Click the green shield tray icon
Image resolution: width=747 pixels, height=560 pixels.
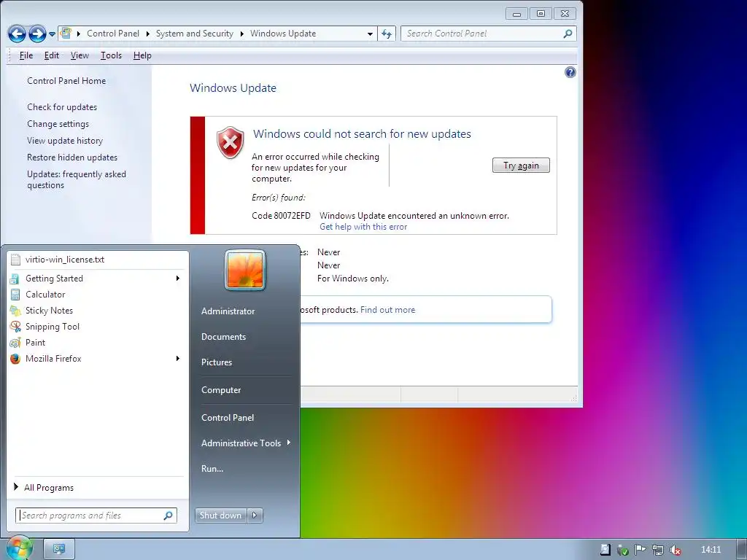click(622, 550)
